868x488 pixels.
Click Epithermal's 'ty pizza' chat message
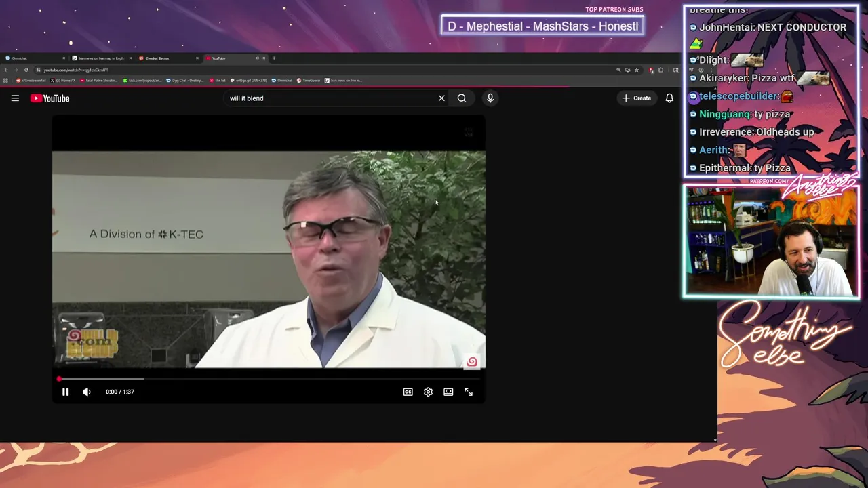[x=772, y=168]
